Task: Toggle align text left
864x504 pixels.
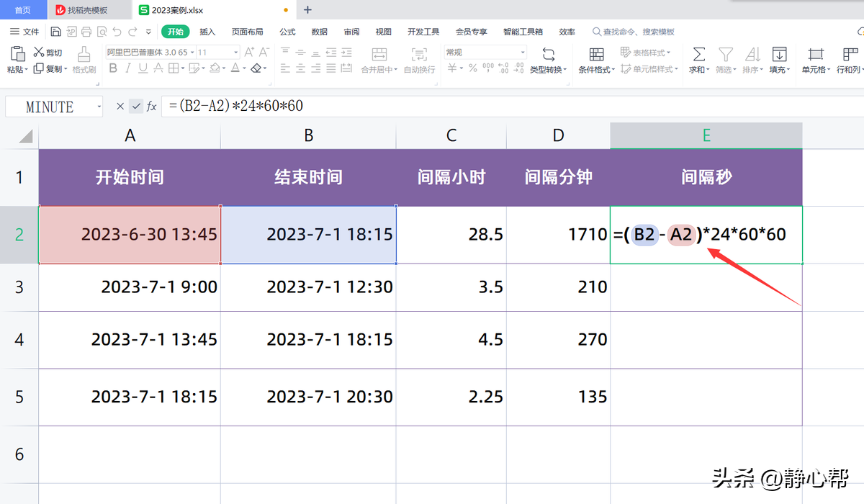Action: [285, 68]
